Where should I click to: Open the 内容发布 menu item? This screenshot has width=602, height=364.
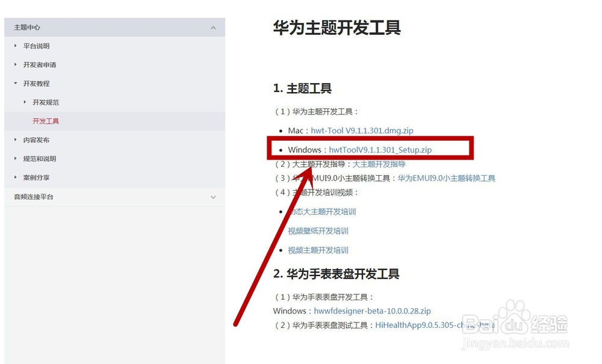coord(37,140)
